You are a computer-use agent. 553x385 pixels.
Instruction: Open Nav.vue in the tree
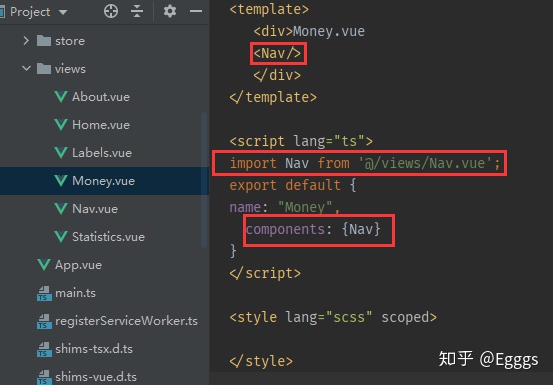[x=95, y=208]
